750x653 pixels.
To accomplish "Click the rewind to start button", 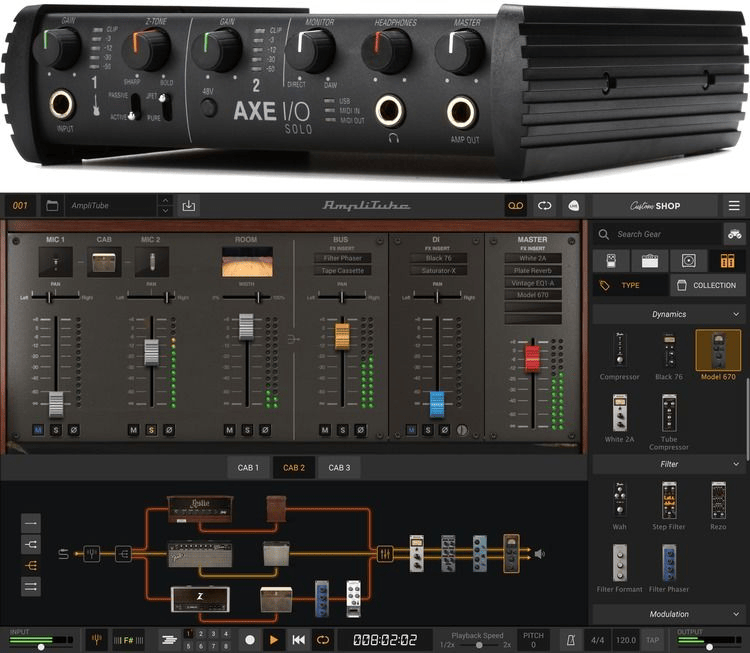I will click(x=298, y=640).
